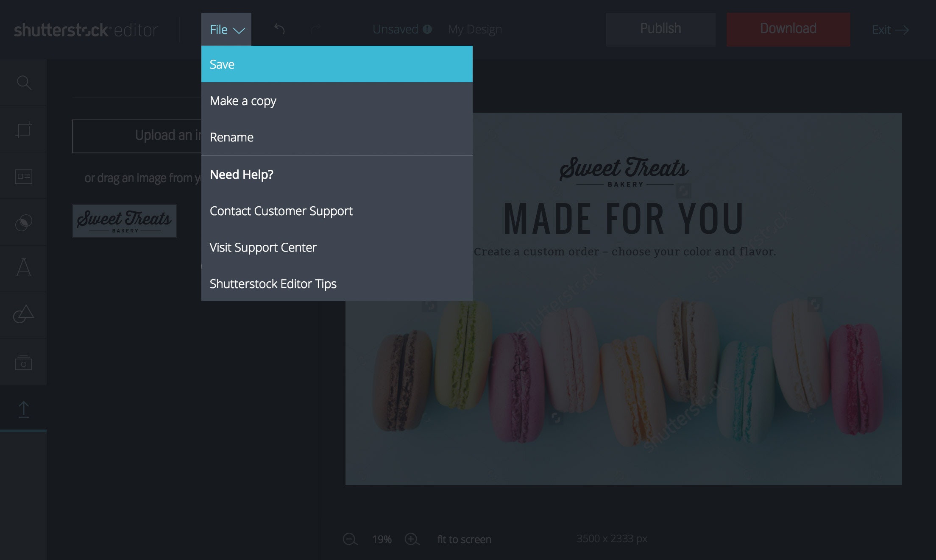Click the undo arrow in top bar
This screenshot has height=560, width=936.
(x=279, y=29)
